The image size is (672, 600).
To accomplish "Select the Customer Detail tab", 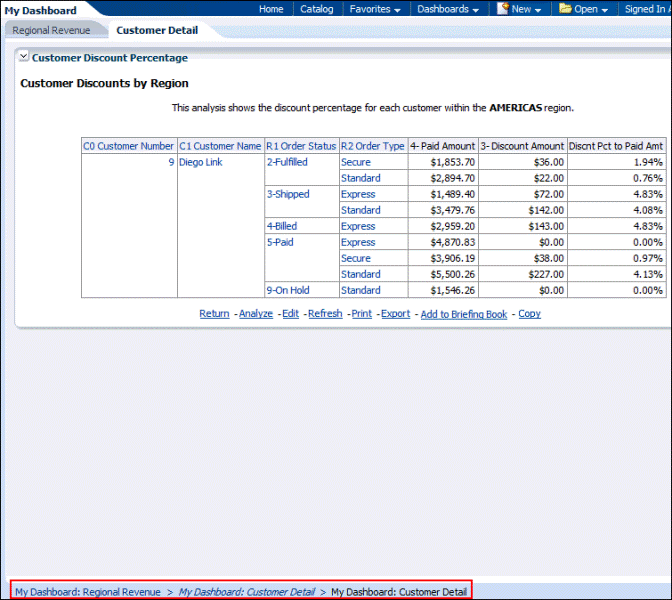I will pyautogui.click(x=157, y=30).
